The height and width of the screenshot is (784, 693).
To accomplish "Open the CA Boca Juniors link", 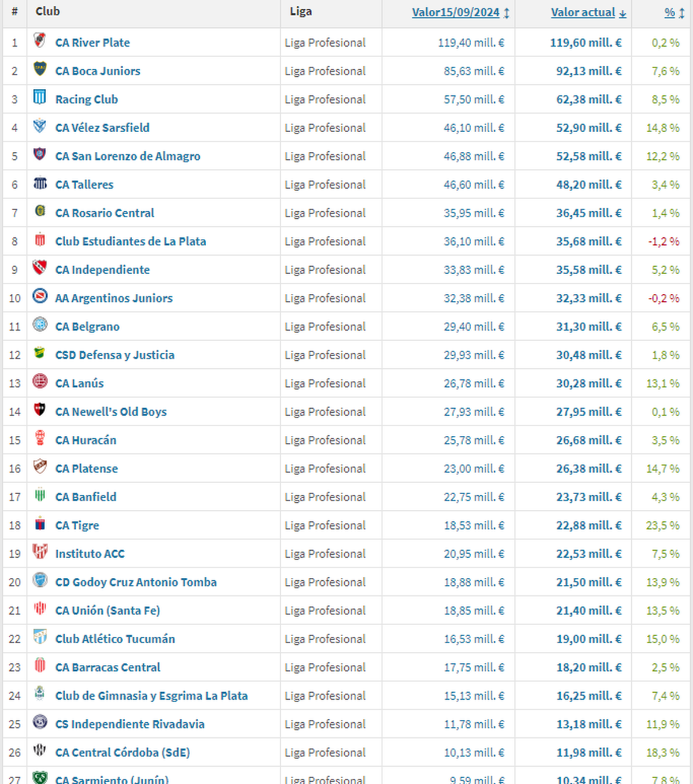I will (x=98, y=71).
